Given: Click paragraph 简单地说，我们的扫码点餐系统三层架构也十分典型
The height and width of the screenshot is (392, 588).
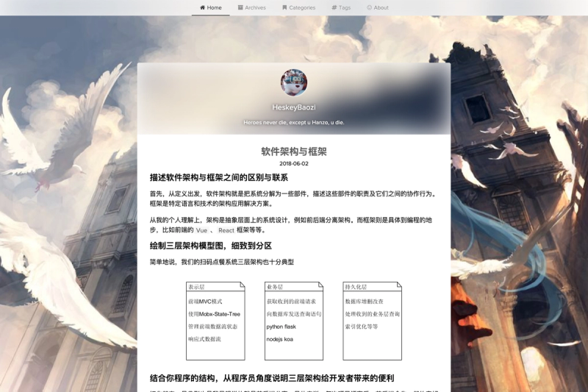Looking at the screenshot, I should coord(222,262).
